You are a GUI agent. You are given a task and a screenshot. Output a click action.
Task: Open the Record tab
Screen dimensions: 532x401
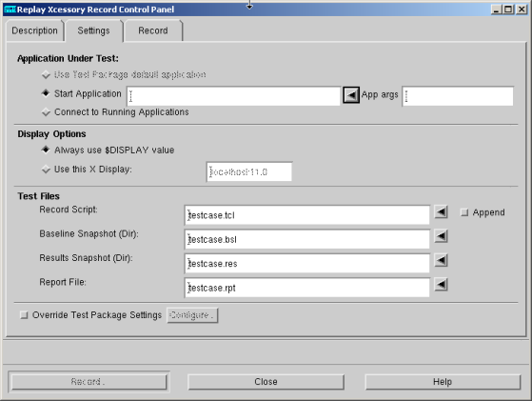153,30
